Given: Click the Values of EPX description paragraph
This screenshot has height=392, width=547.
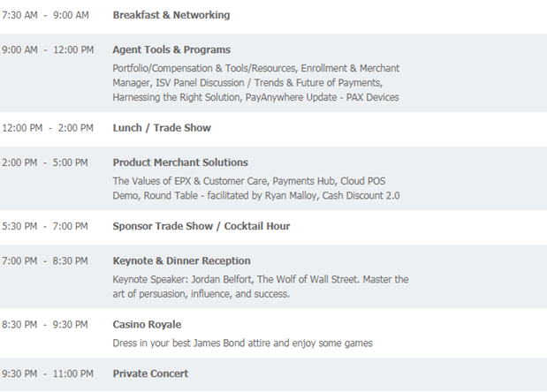Looking at the screenshot, I should (256, 188).
